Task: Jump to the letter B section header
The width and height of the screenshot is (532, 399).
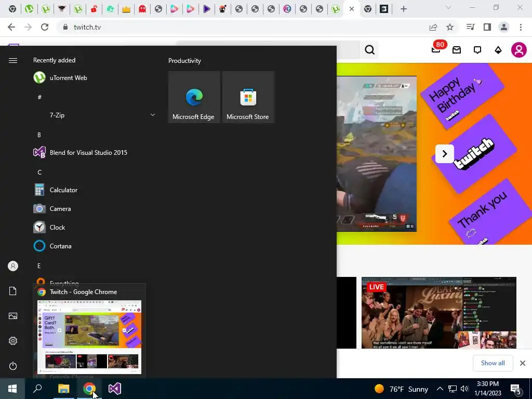Action: [39, 135]
